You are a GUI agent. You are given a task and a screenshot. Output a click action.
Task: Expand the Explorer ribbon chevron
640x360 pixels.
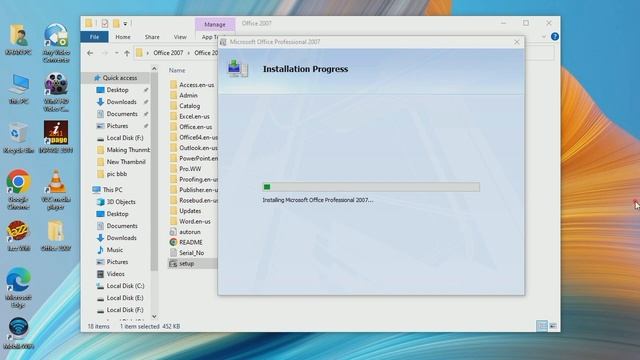(544, 37)
